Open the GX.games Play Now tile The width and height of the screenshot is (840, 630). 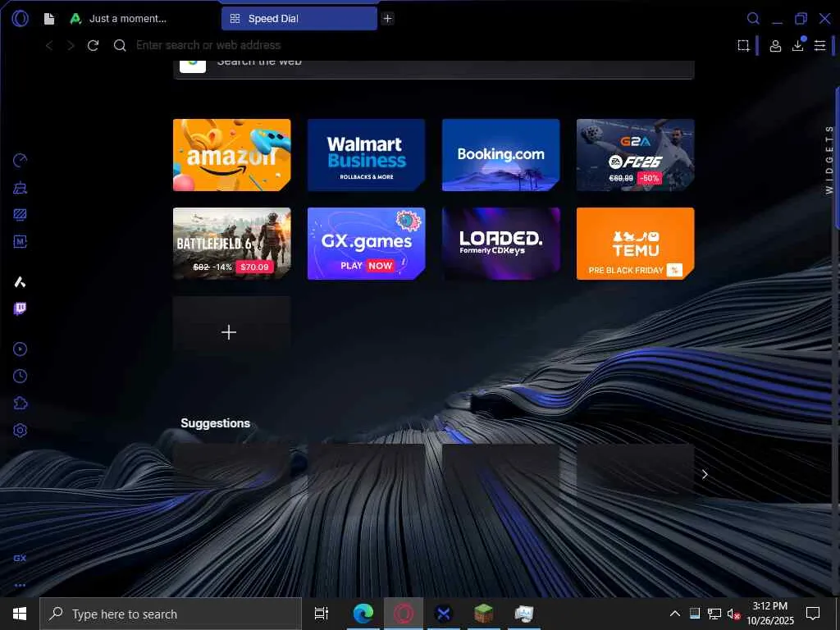pos(367,243)
